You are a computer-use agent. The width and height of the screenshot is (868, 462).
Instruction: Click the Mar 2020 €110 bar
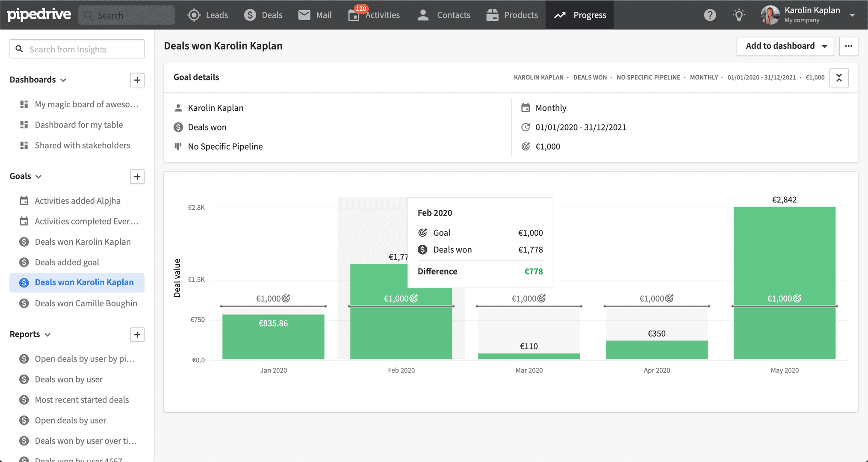[x=529, y=356]
